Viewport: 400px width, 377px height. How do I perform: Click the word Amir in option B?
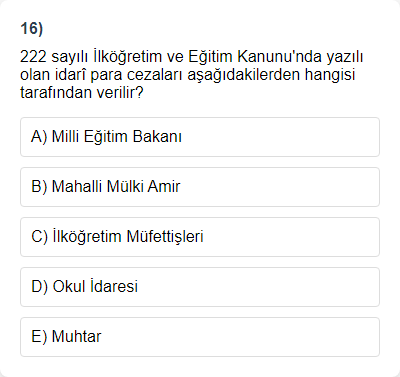[x=164, y=187]
